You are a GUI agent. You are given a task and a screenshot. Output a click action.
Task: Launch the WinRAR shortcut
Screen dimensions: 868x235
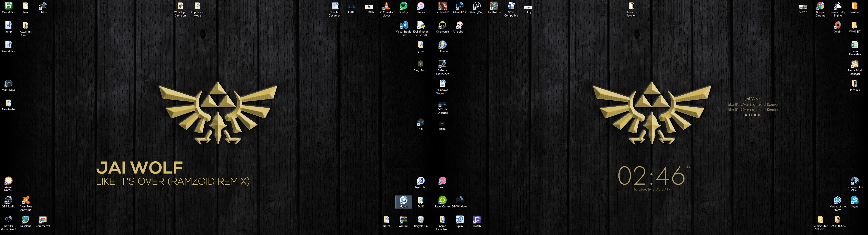[x=403, y=222]
